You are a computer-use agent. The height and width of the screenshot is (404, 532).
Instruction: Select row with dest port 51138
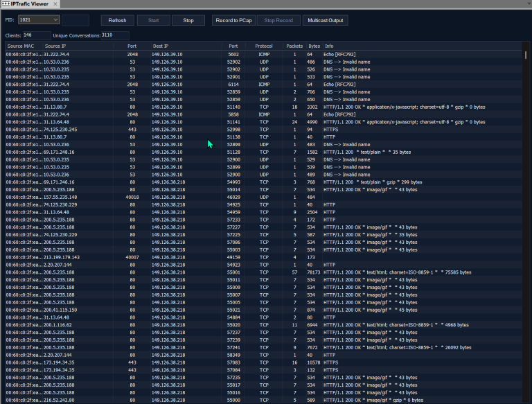coord(263,137)
